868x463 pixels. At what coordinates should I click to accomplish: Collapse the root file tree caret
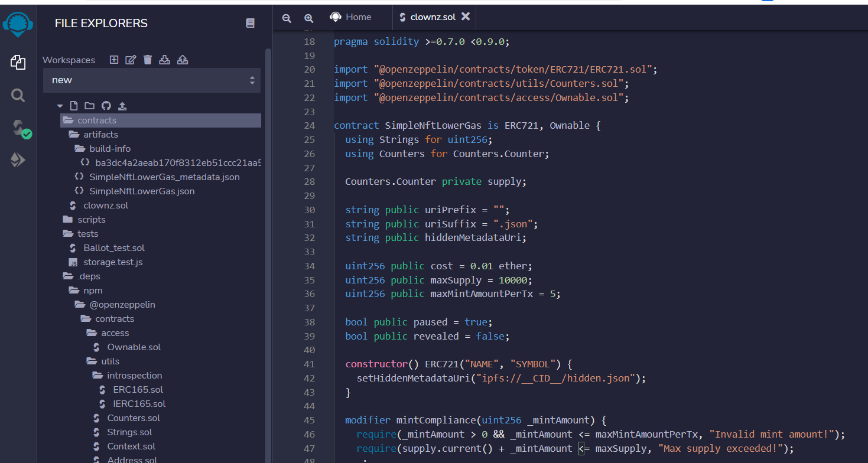point(60,106)
